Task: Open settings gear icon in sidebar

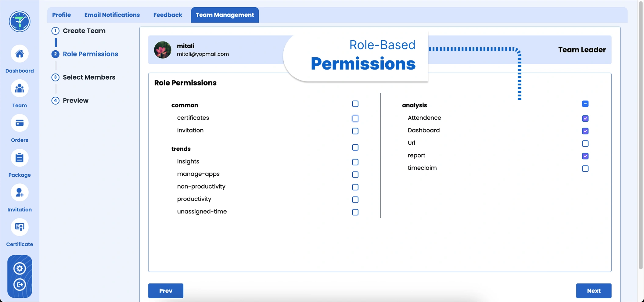Action: (20, 268)
